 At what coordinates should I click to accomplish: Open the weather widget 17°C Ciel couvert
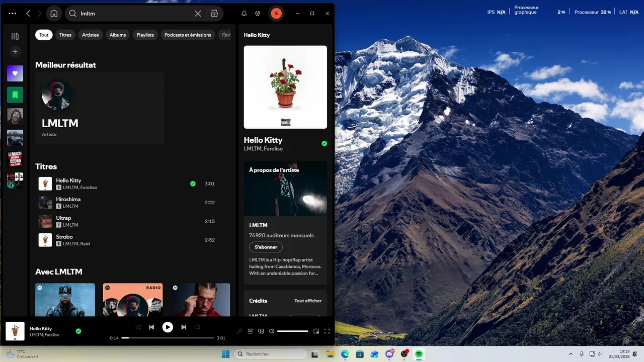click(23, 354)
